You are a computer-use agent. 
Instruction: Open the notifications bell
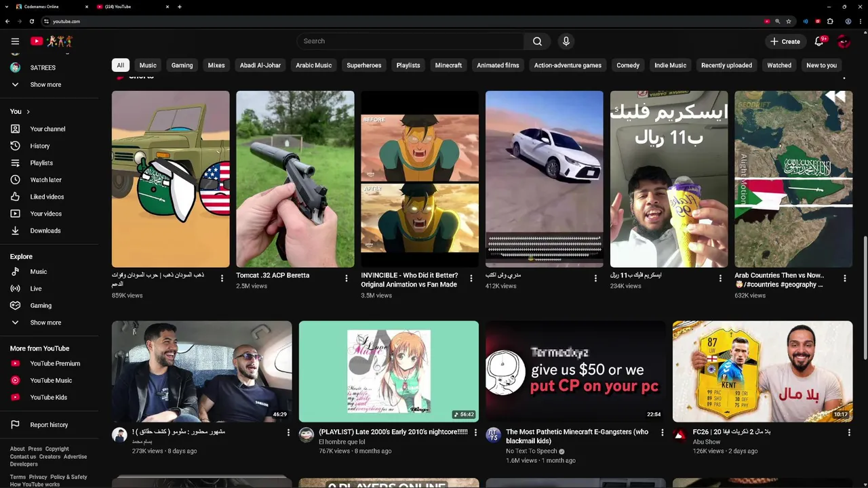tap(819, 41)
